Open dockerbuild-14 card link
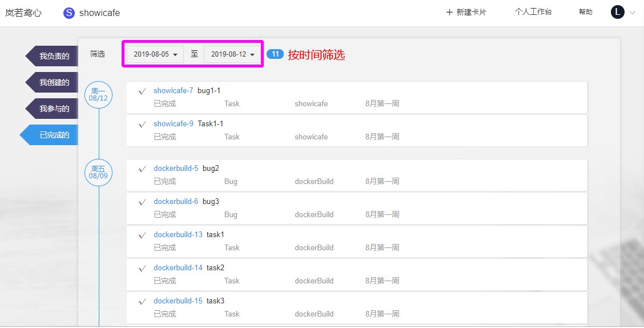644x328 pixels. (x=178, y=267)
